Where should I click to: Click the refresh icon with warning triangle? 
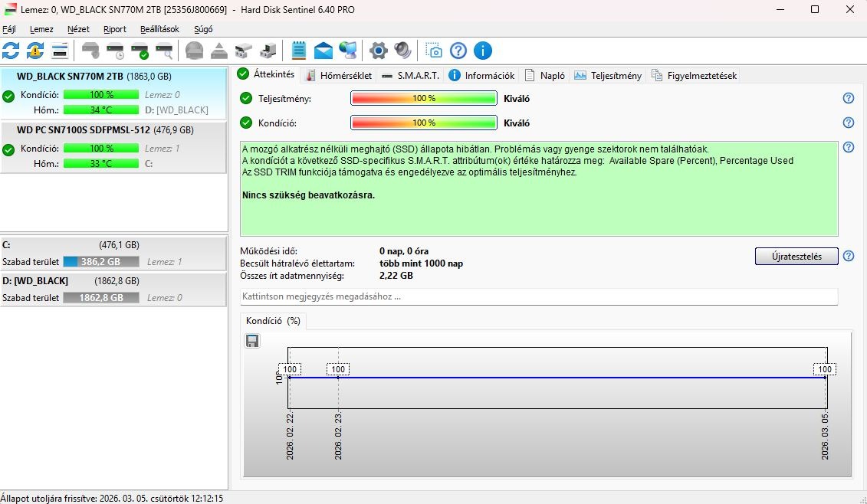[x=35, y=51]
